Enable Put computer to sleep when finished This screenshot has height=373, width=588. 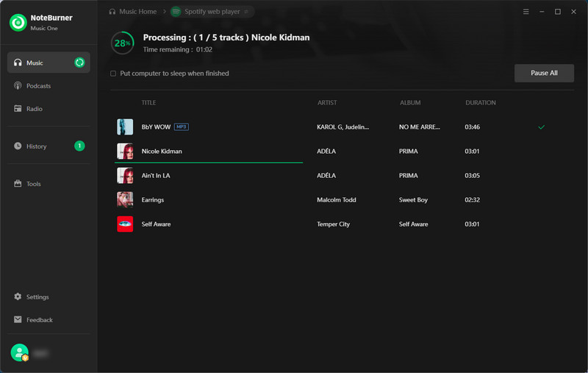[x=113, y=74]
